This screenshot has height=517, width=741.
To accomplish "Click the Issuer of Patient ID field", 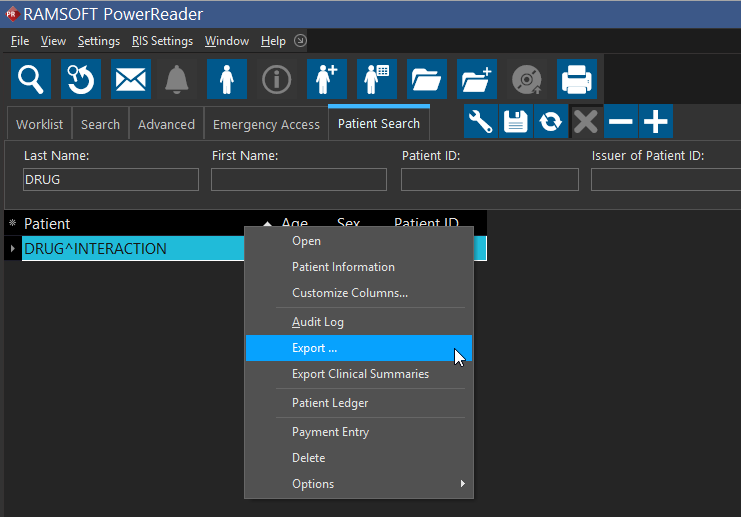I will (665, 180).
